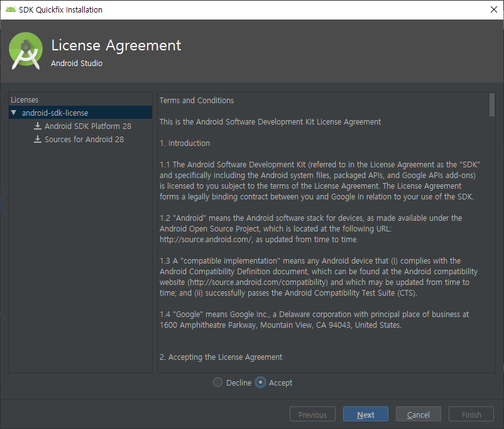The height and width of the screenshot is (429, 504).
Task: Click the disabled Finish button
Action: (471, 414)
